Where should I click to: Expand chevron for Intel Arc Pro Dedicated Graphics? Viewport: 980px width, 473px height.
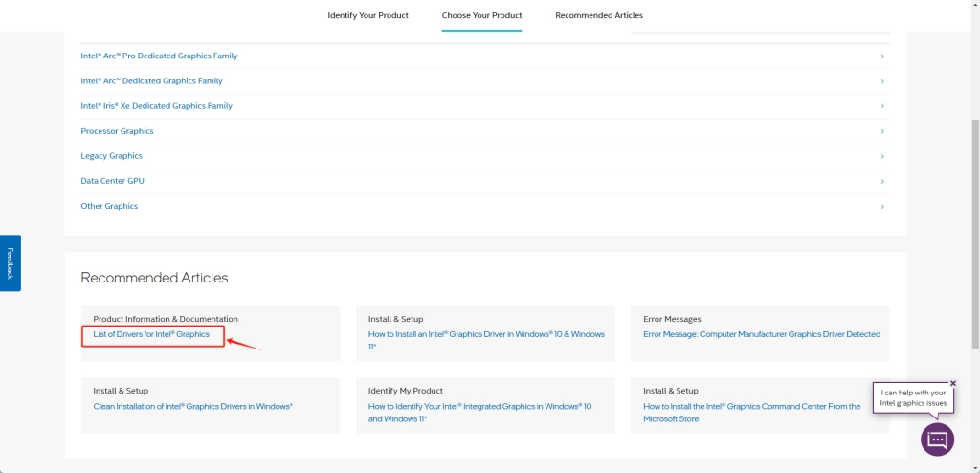pos(882,56)
